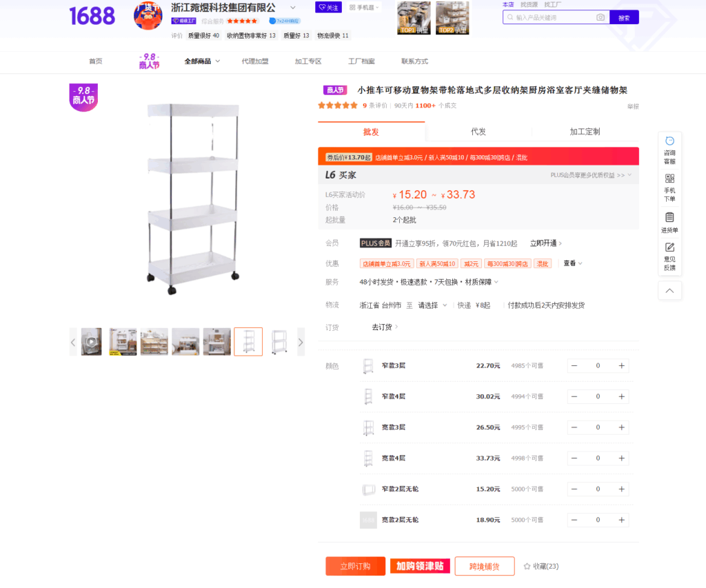The height and width of the screenshot is (588, 706).
Task: Show previous product thumbnails arrow
Action: [73, 342]
